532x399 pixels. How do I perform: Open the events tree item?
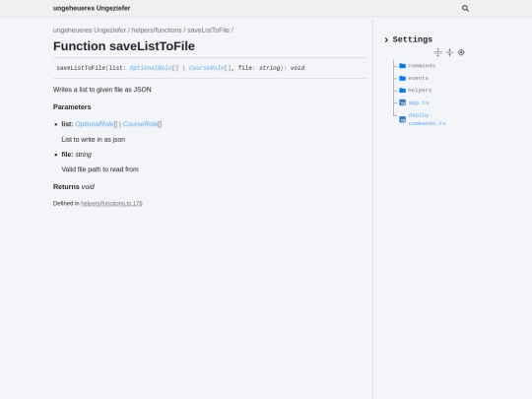[x=418, y=78]
